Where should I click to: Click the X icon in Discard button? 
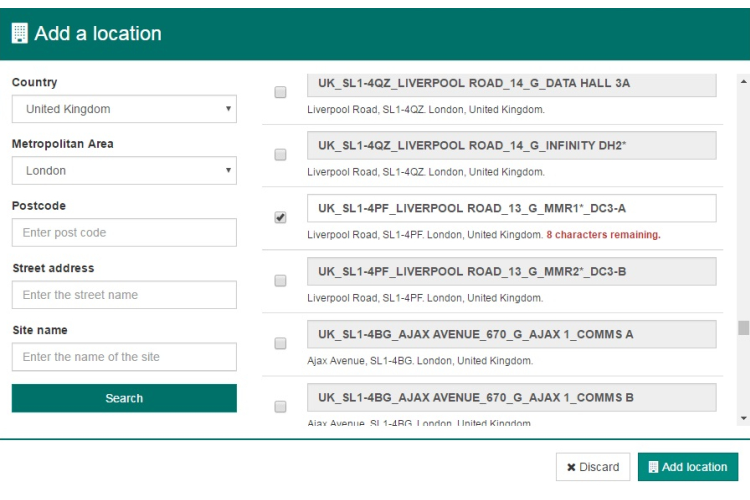[x=572, y=467]
